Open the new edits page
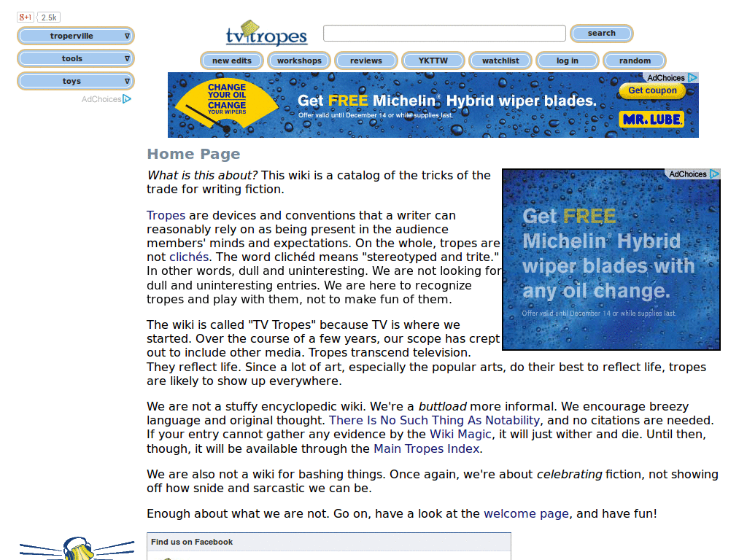Image resolution: width=747 pixels, height=560 pixels. coord(231,61)
